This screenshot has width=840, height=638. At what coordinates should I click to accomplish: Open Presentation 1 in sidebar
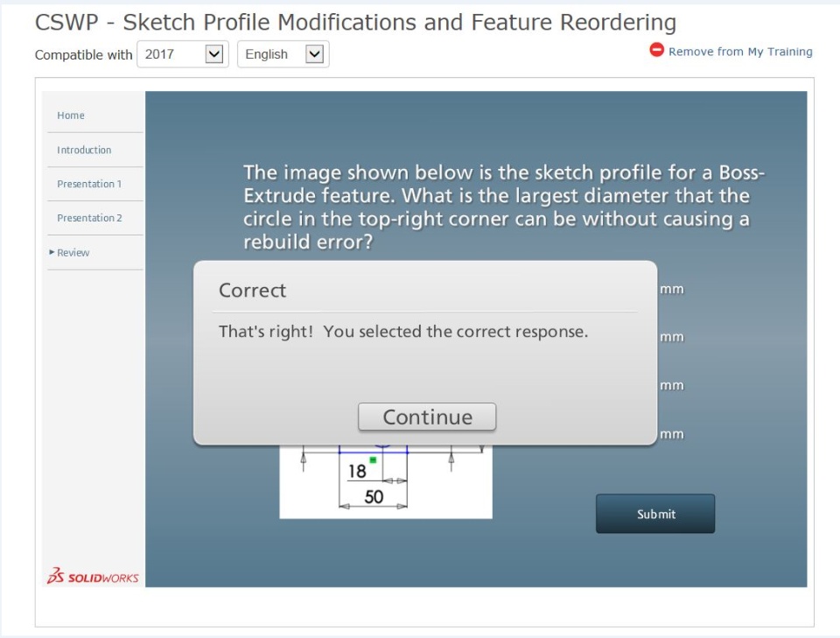tap(89, 184)
